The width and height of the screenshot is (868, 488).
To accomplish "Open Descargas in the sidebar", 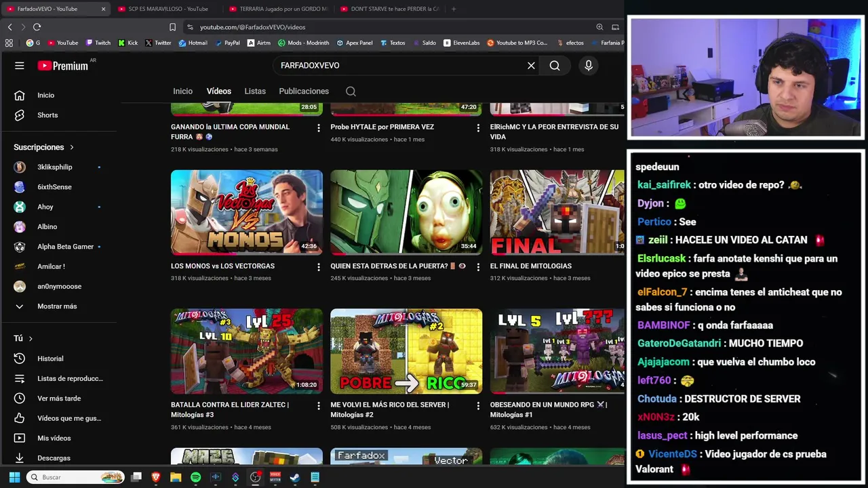I will [58, 458].
